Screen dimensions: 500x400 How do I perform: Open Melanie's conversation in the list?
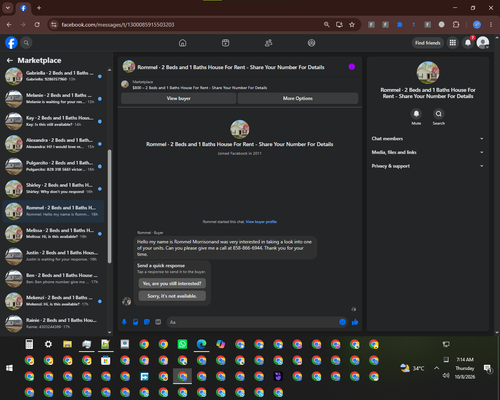click(53, 99)
